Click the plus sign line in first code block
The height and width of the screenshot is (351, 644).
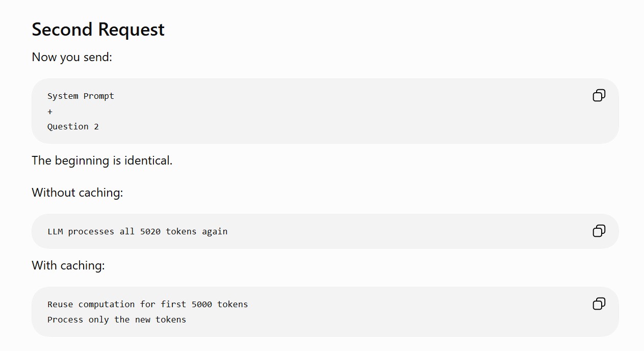tap(50, 112)
